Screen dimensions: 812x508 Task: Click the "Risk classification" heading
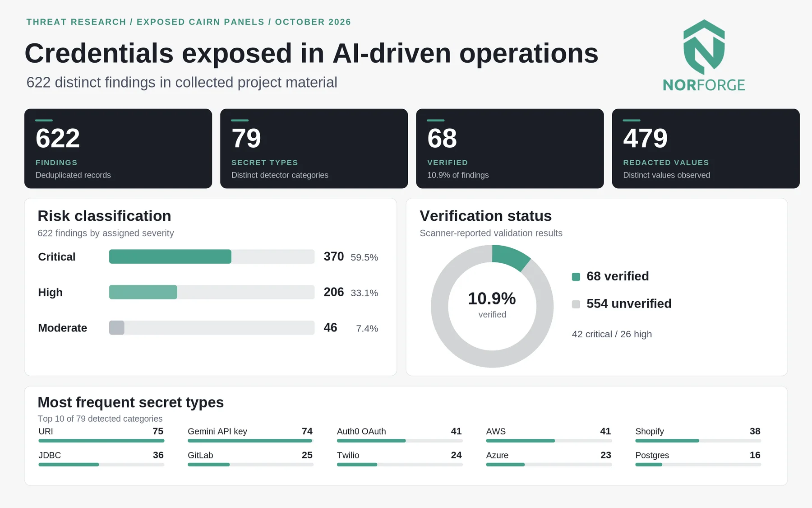104,216
